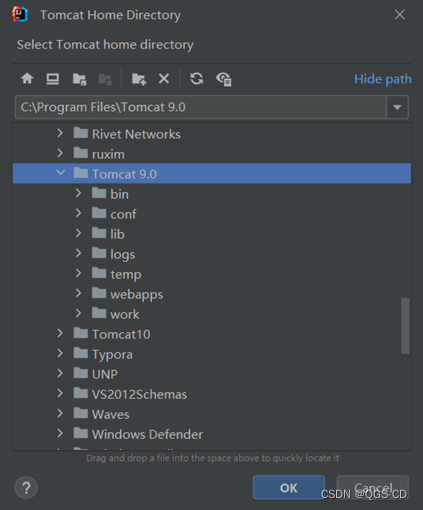Select the conf subfolder

(212, 214)
